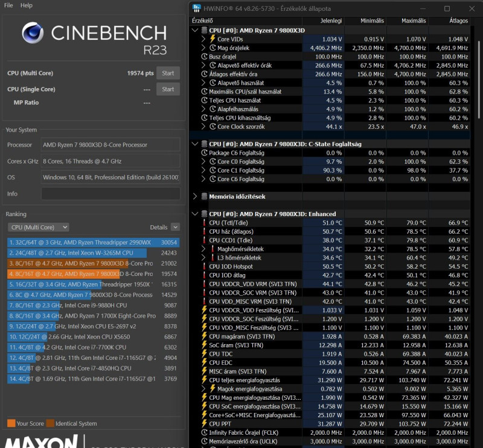
Task: Click the lightning icon of CPU EDC
Action: point(204,362)
